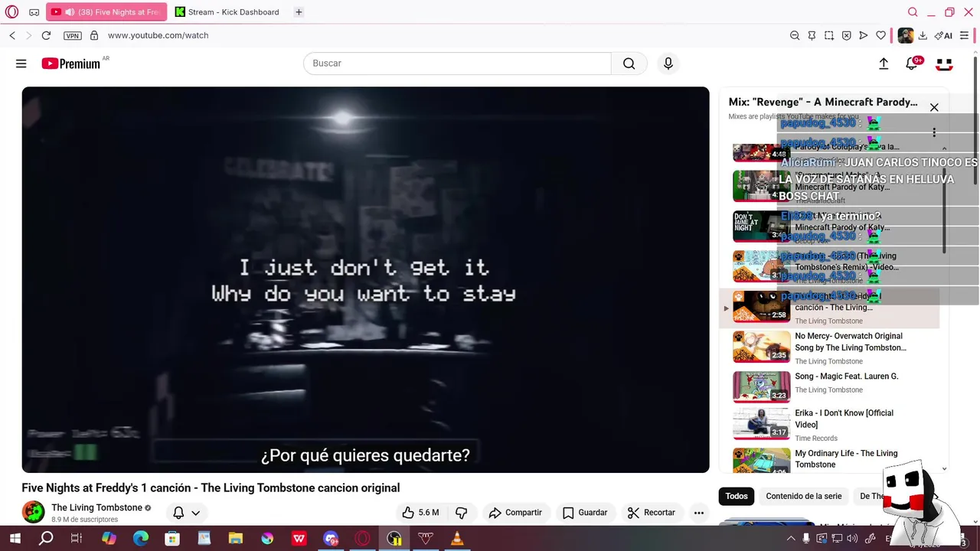Image resolution: width=980 pixels, height=551 pixels.
Task: Click the Buscar search field
Action: coord(457,64)
